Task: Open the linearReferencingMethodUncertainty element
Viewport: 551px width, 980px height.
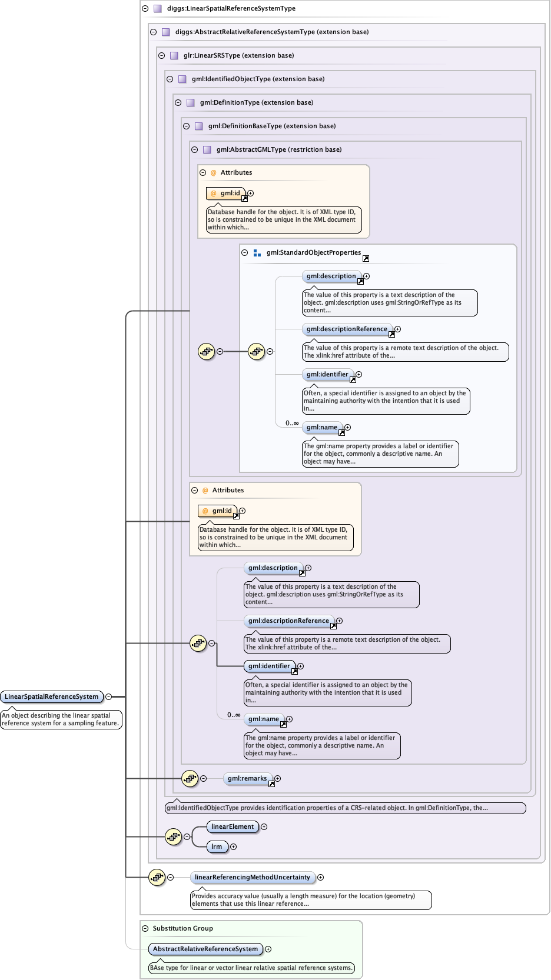Action: tap(253, 877)
